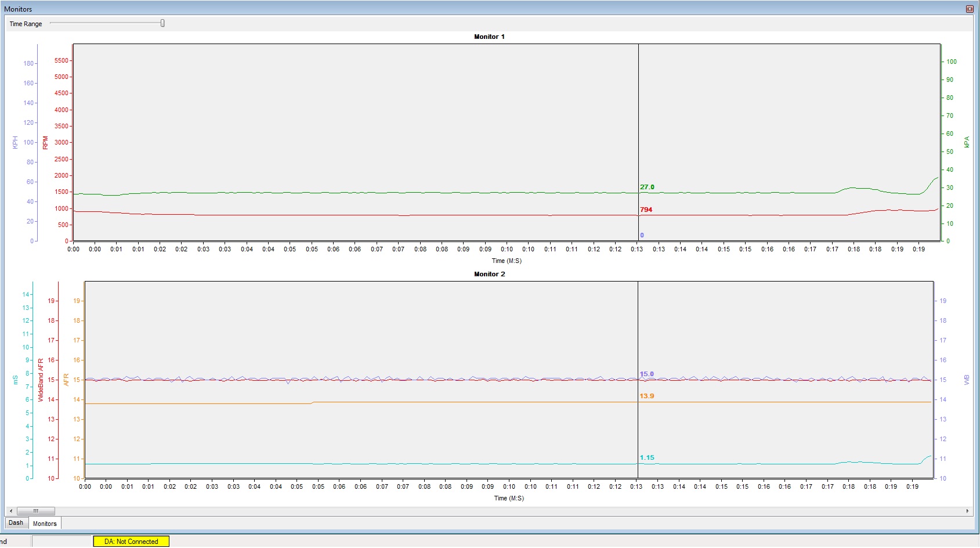The width and height of the screenshot is (980, 548).
Task: Click the cyan 1.15 mS cursor readout
Action: pos(646,457)
